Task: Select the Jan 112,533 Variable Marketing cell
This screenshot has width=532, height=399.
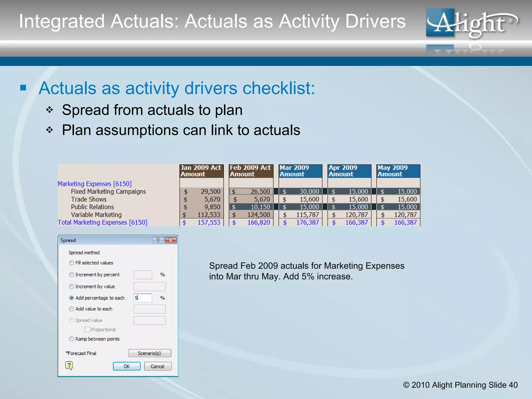Action: coord(202,215)
